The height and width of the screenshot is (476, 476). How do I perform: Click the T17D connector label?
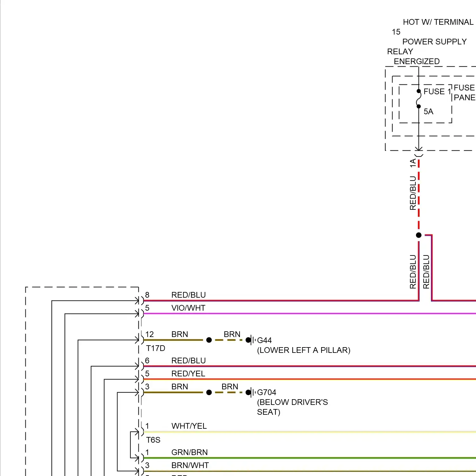pyautogui.click(x=155, y=348)
